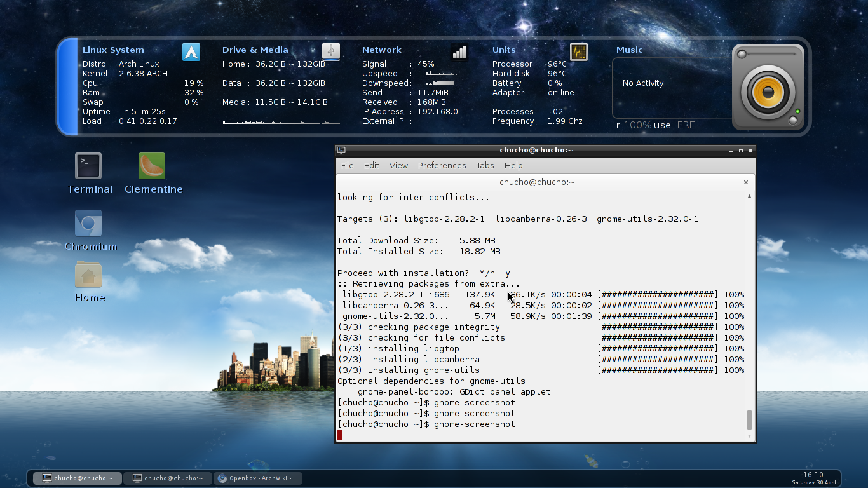Click the Arch Linux logo in the system panel
868x488 pixels.
[191, 53]
